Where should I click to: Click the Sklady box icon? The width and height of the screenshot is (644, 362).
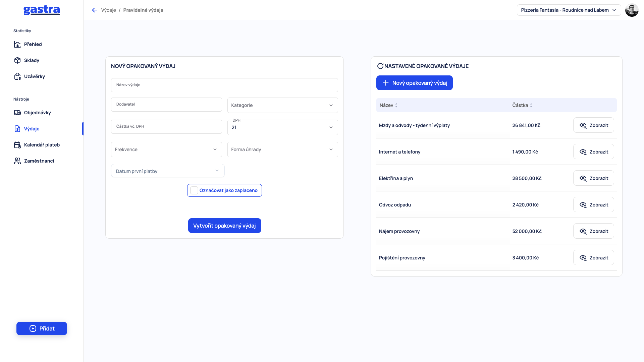(17, 60)
